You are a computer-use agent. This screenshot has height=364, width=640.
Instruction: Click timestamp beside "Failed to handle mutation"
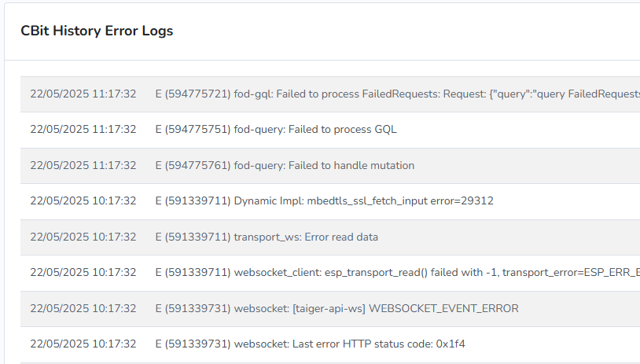pyautogui.click(x=83, y=165)
